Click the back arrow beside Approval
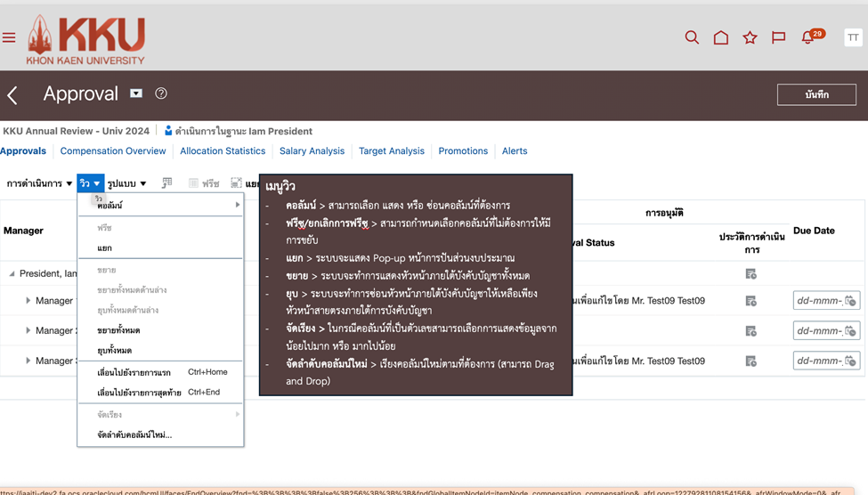Viewport: 868px width, 495px height. pyautogui.click(x=12, y=95)
